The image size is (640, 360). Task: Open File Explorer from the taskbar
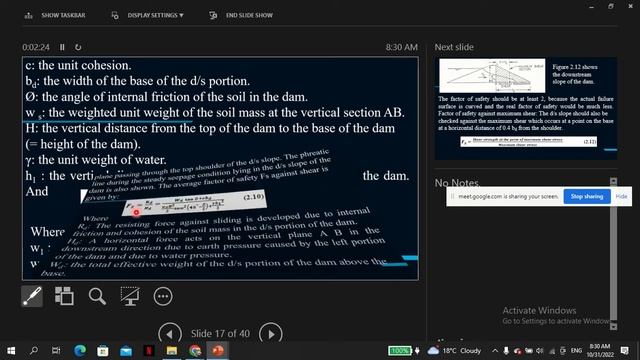[172, 351]
